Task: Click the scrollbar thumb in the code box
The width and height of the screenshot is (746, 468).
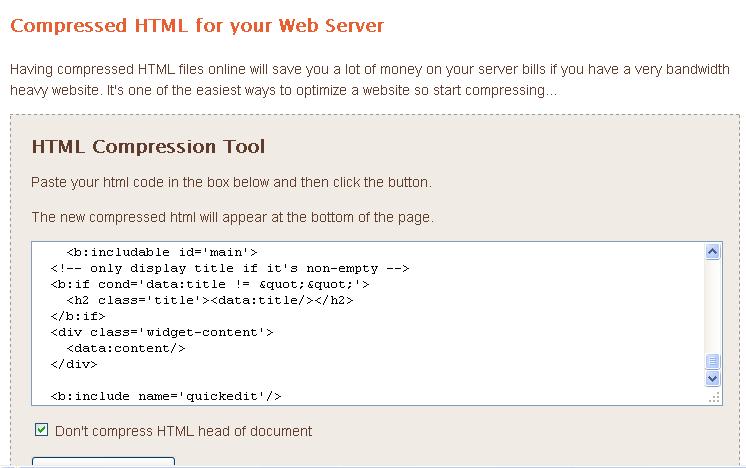Action: [713, 361]
